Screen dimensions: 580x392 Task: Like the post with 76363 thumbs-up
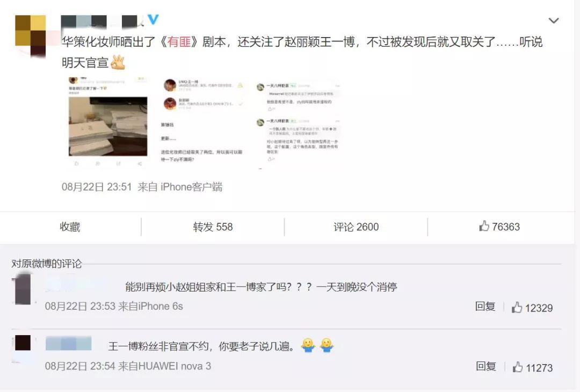(x=499, y=226)
